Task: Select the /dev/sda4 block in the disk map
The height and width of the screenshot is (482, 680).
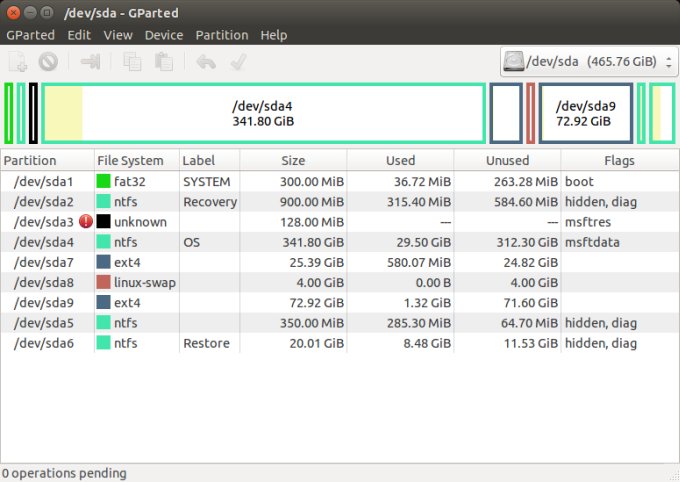Action: click(262, 113)
